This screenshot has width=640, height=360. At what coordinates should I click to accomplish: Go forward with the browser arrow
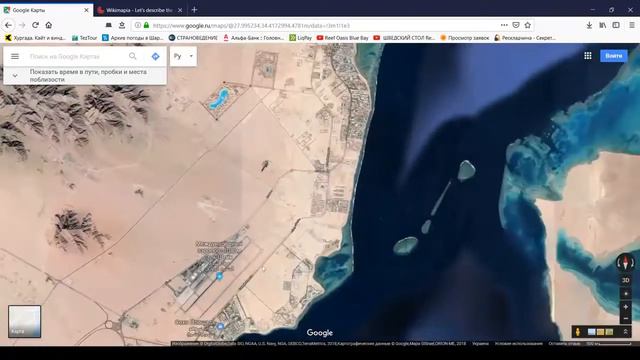pos(22,25)
